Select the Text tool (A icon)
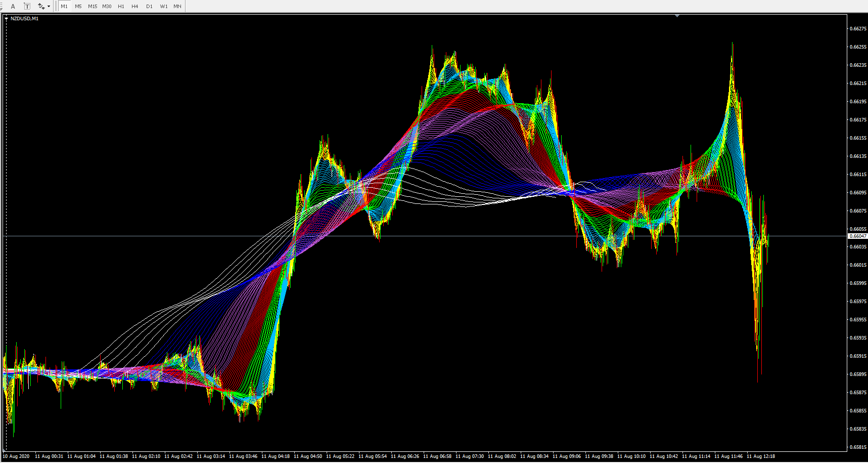This screenshot has height=463, width=868. coord(13,7)
